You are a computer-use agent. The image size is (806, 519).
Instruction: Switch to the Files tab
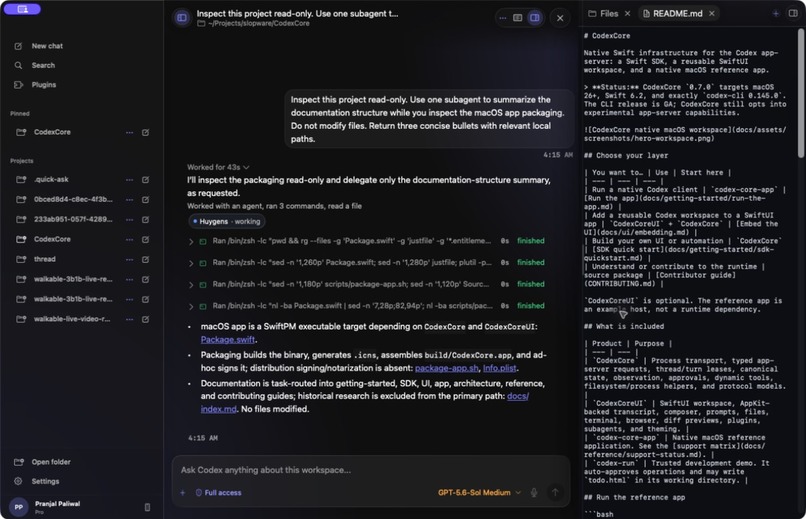tap(603, 14)
